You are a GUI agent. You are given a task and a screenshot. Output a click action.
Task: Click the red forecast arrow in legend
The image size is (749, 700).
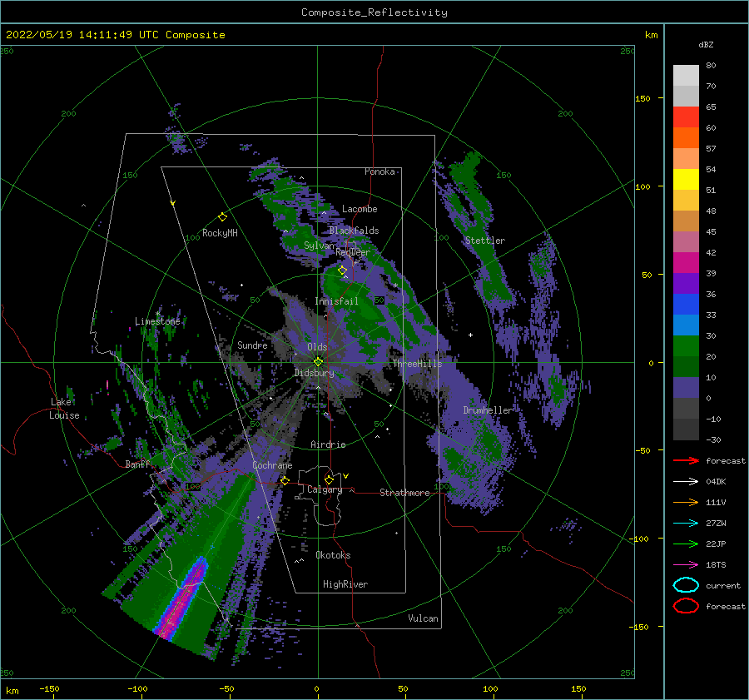686,460
